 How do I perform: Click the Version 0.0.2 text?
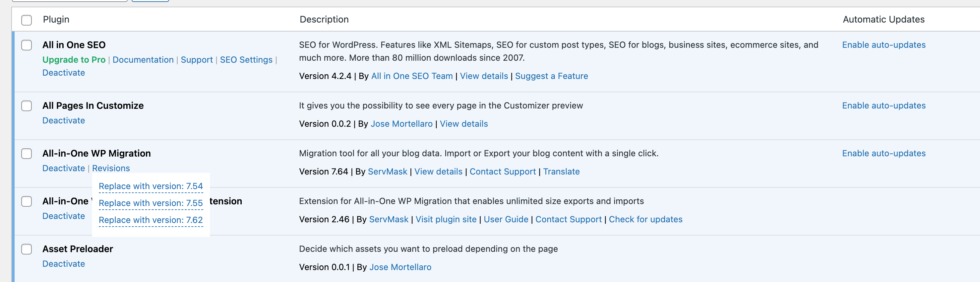(325, 124)
